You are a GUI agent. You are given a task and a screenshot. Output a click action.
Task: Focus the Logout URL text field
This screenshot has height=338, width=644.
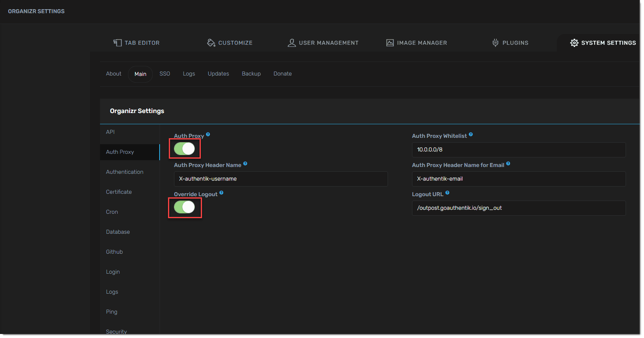[518, 208]
